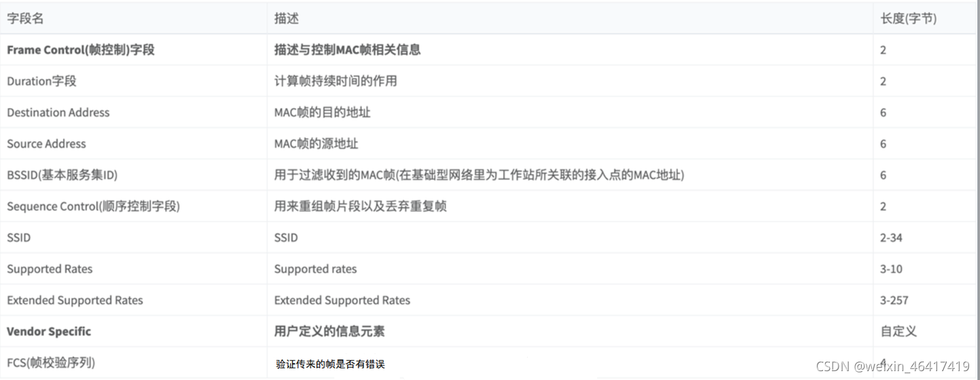Click length 6 in Destination Address row
980x380 pixels.
coord(884,112)
